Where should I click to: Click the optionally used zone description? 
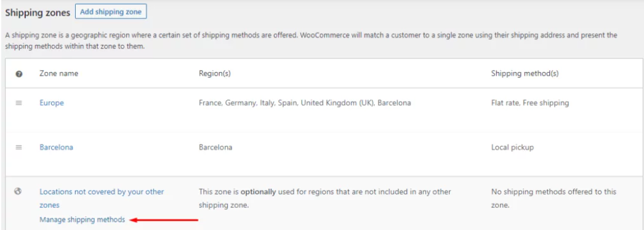[325, 198]
